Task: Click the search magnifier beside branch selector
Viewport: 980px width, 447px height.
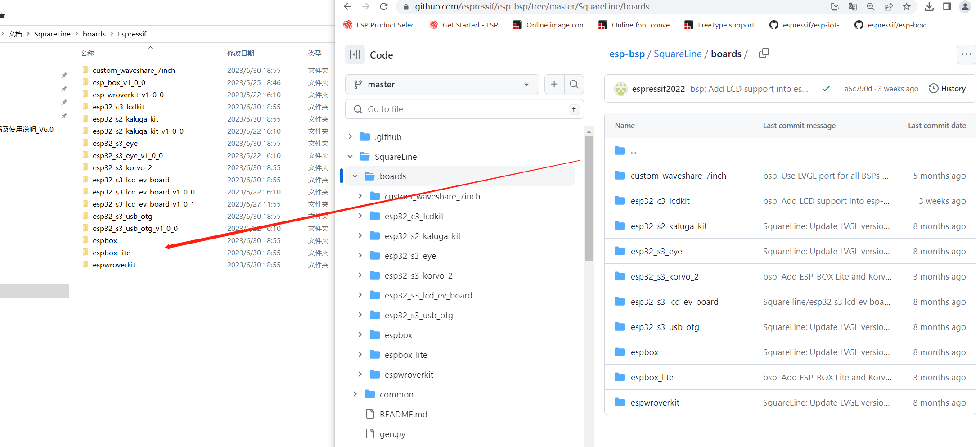Action: pos(574,84)
